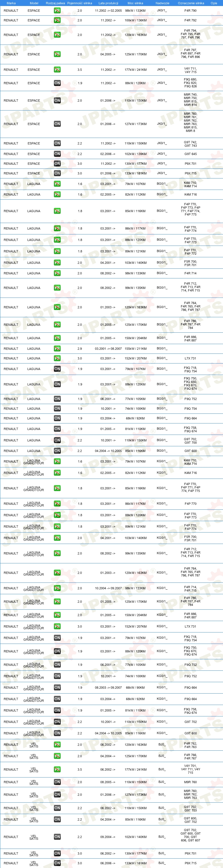The width and height of the screenshot is (223, 868).
Task: Click the petrol icon in the Laguna Grandtour L7X 731 row
Action: coord(57,626)
